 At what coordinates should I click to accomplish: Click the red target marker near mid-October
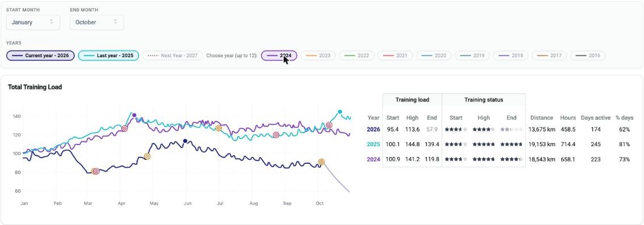click(x=329, y=125)
